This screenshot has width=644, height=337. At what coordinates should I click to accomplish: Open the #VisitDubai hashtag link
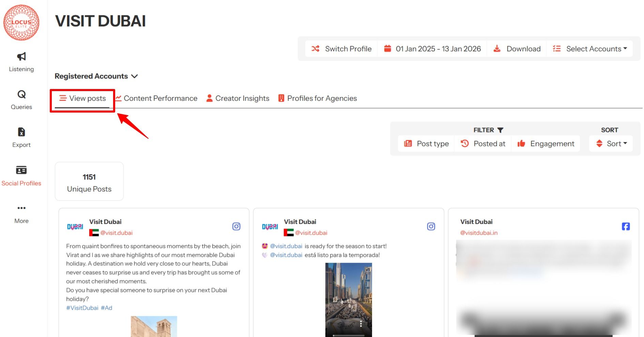[x=82, y=308]
